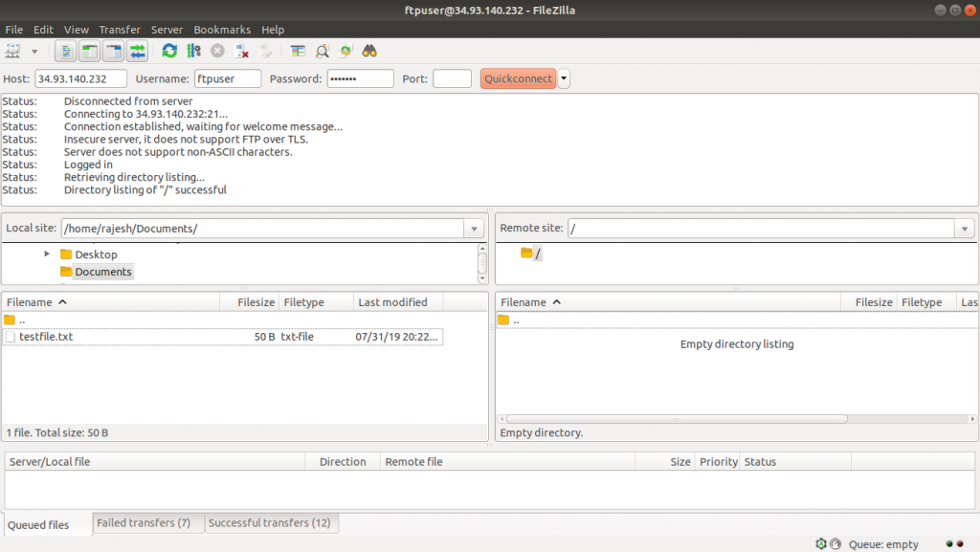Viewport: 980px width, 552px height.
Task: Click the Username input field
Action: [x=228, y=78]
